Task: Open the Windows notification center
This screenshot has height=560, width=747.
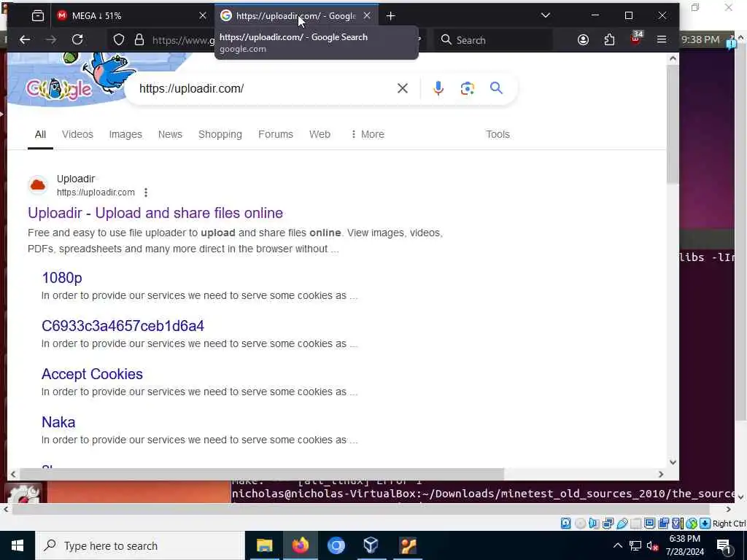Action: 724,545
